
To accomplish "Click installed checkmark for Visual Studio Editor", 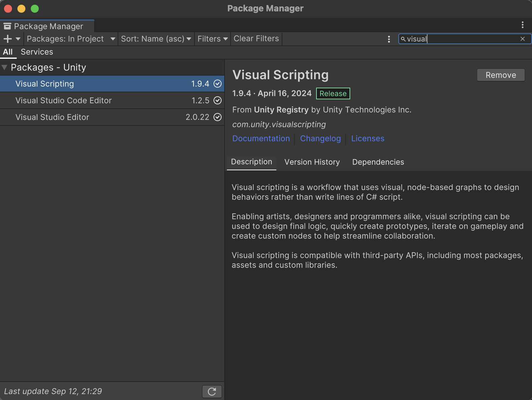I will 218,117.
